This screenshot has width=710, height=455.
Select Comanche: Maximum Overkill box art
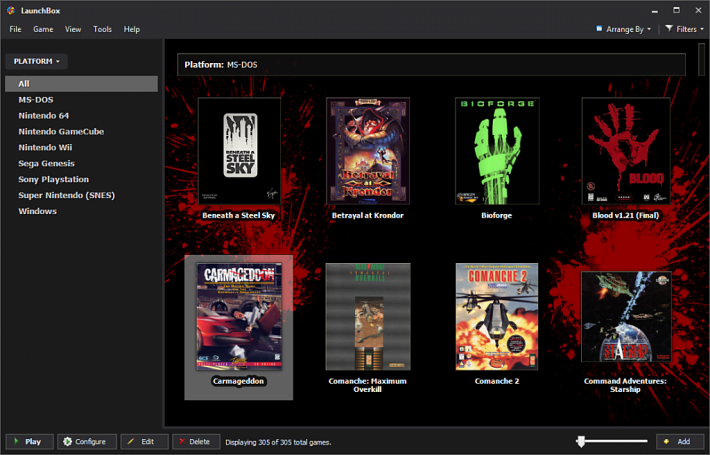tap(368, 316)
